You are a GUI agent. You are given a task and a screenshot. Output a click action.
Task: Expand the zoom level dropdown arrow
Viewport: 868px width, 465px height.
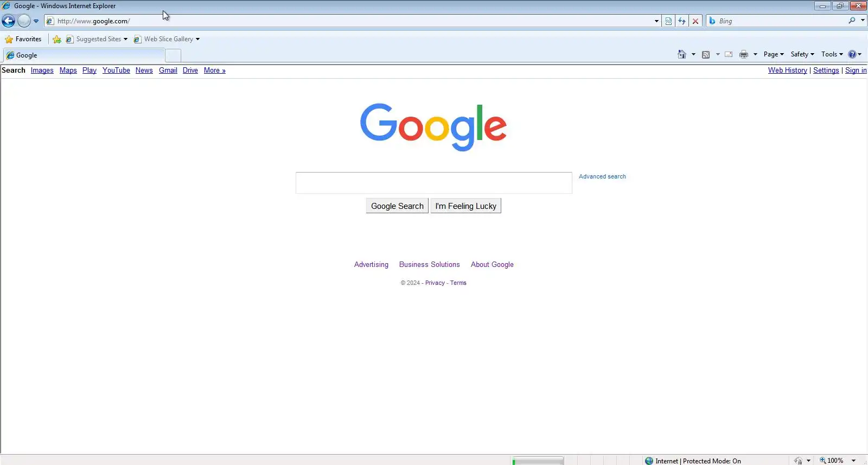[853, 461]
